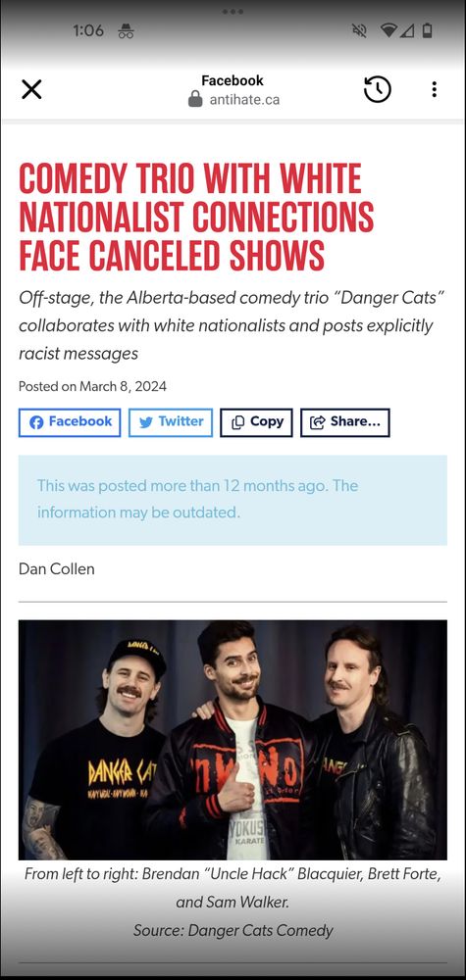Viewport: 466px width, 980px height.
Task: Tap the battery status icon
Action: (427, 31)
